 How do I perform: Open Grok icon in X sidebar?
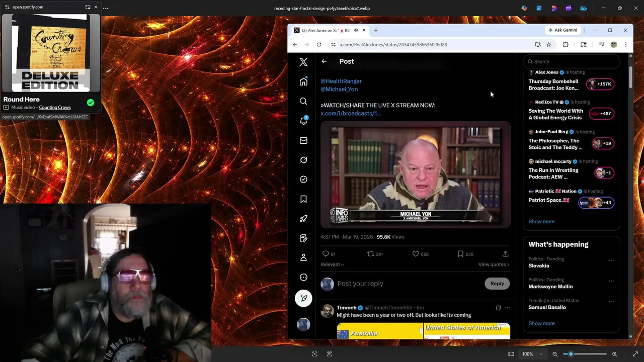[303, 160]
